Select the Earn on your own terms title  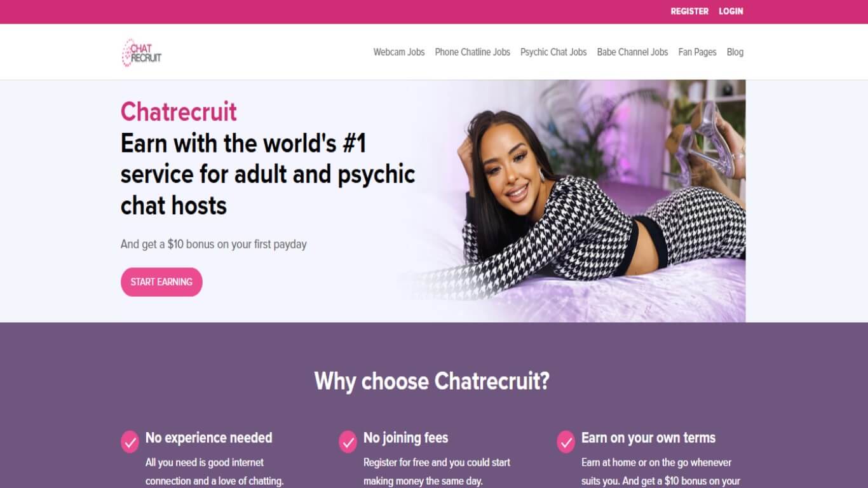[648, 438]
